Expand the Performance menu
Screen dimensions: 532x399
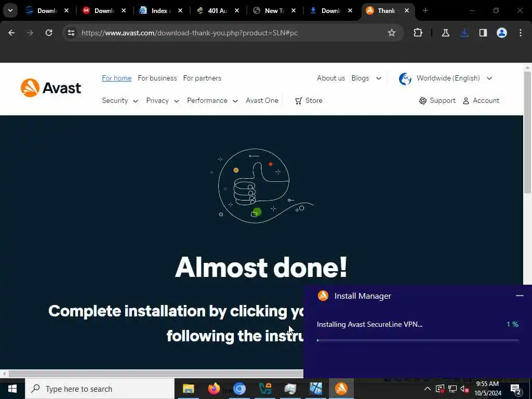tap(212, 100)
